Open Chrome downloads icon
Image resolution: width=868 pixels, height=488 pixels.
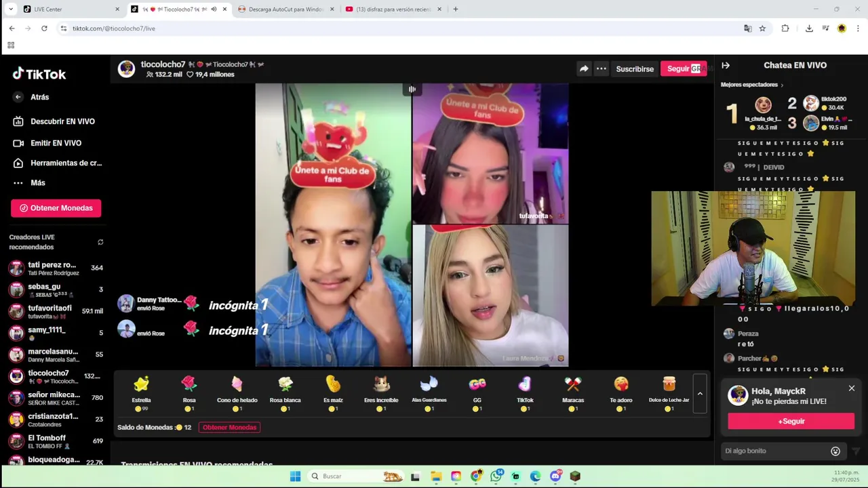click(x=809, y=28)
